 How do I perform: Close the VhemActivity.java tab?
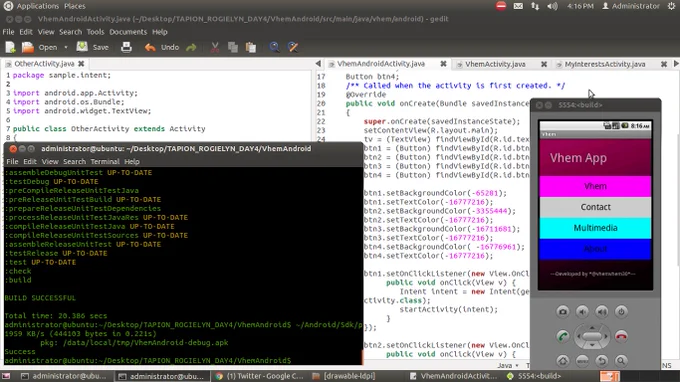click(x=544, y=64)
